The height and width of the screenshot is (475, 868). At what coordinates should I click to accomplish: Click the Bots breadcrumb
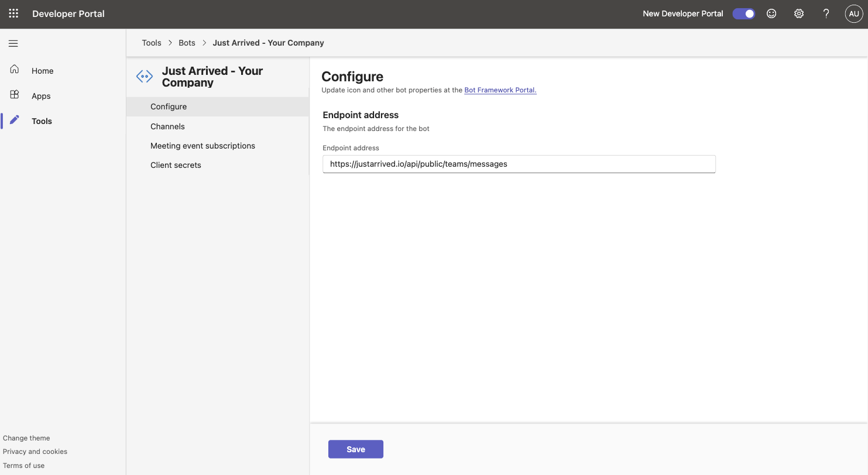(x=187, y=43)
